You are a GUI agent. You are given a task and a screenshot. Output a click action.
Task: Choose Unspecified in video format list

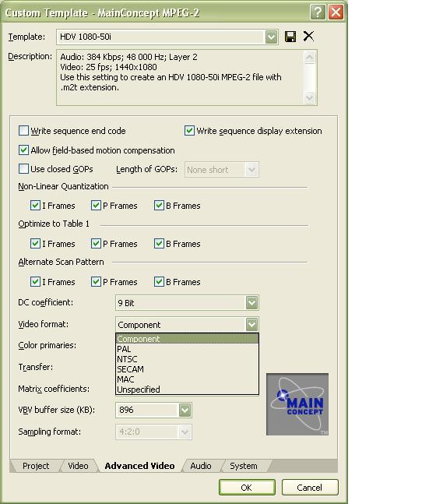tap(187, 389)
